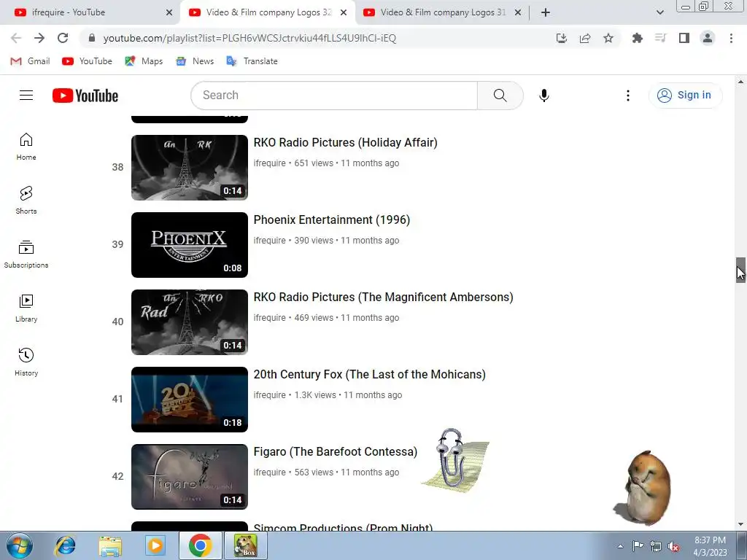Share this page icon in address bar
Viewport: 747px width, 560px height.
pyautogui.click(x=585, y=38)
